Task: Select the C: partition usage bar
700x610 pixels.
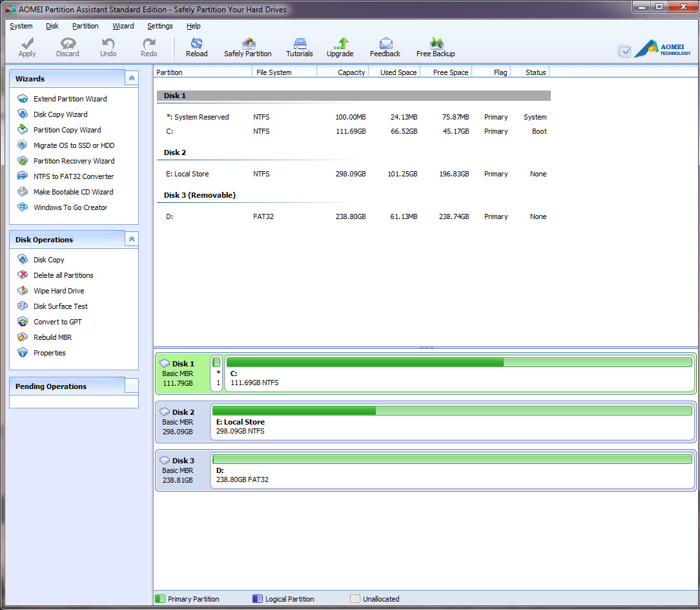Action: coord(458,363)
